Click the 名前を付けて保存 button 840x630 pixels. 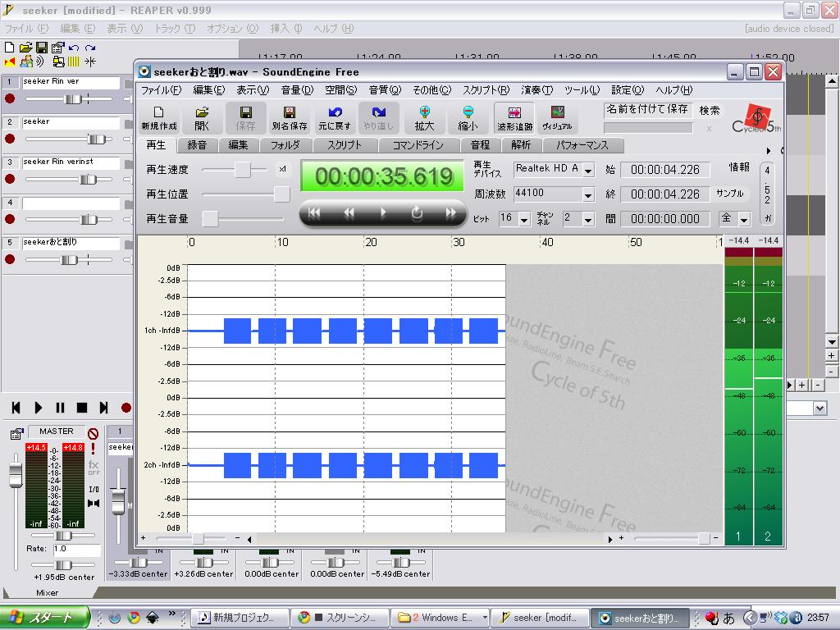(x=647, y=109)
